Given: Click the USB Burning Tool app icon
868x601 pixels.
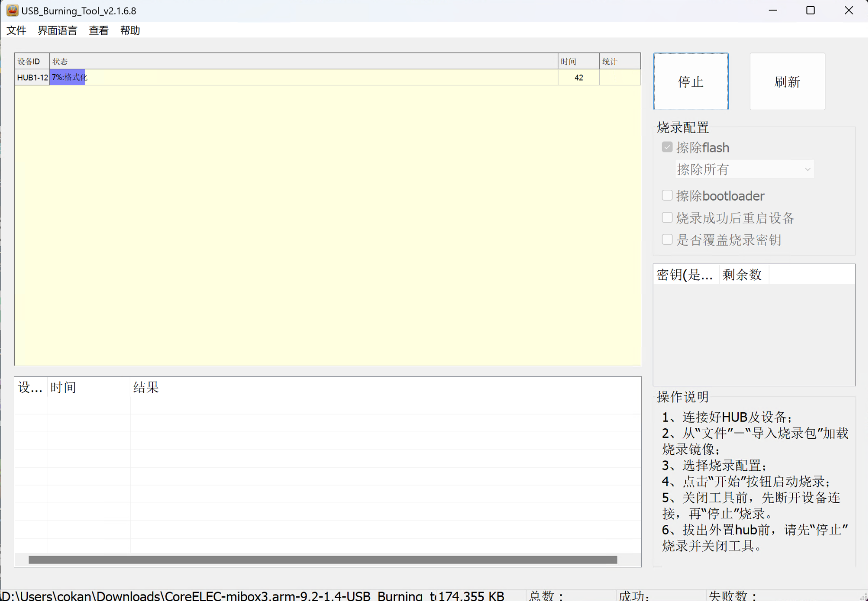Looking at the screenshot, I should point(12,10).
